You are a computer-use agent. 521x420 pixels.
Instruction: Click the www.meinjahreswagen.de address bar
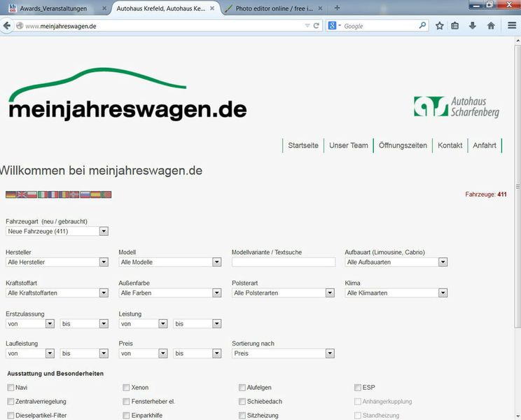tap(165, 26)
